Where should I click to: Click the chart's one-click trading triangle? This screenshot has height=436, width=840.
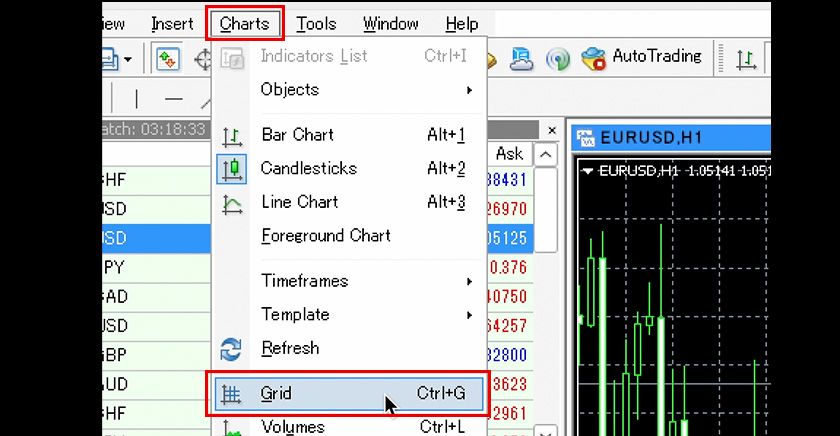(x=588, y=171)
